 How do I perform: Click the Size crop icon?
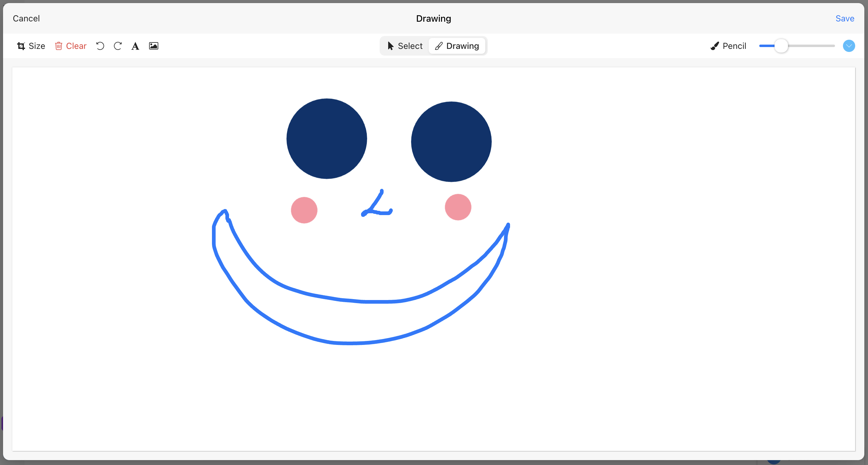(21, 46)
